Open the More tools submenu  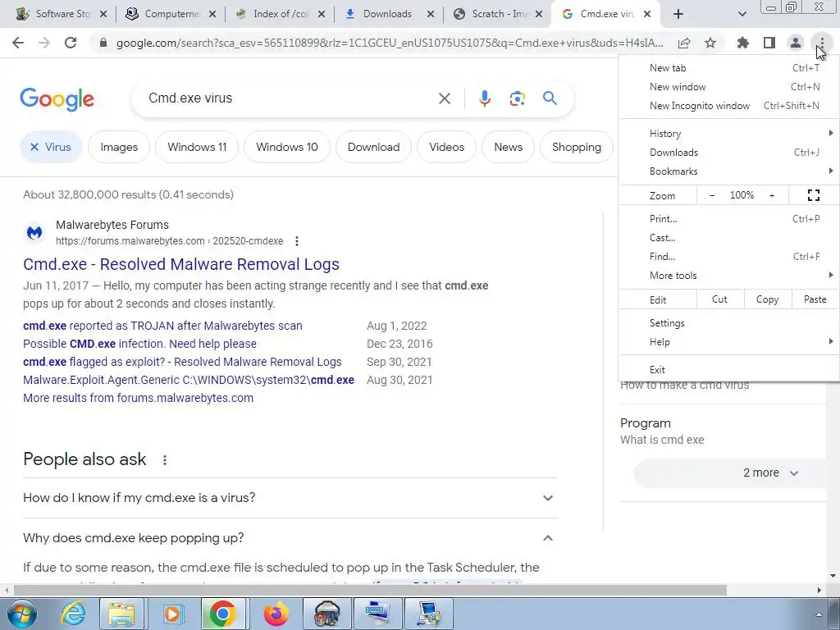click(x=729, y=276)
